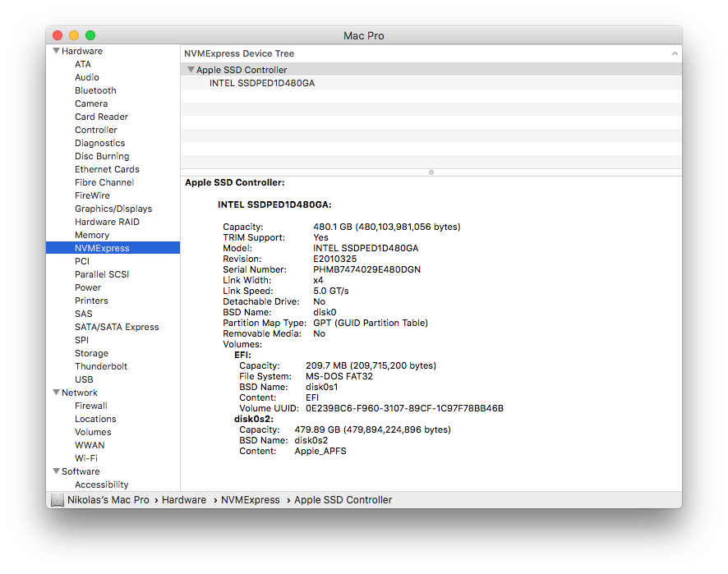The height and width of the screenshot is (574, 728).
Task: Select Controller in the sidebar
Action: [96, 130]
